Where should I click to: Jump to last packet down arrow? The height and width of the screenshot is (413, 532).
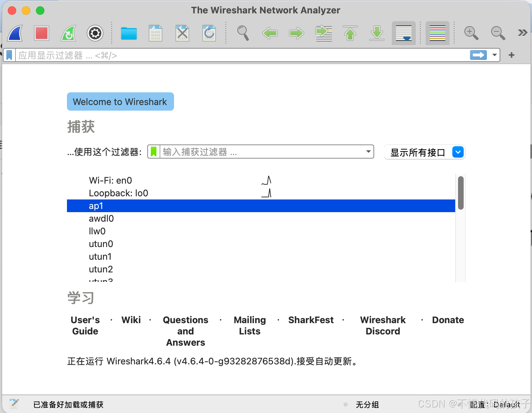pos(377,33)
